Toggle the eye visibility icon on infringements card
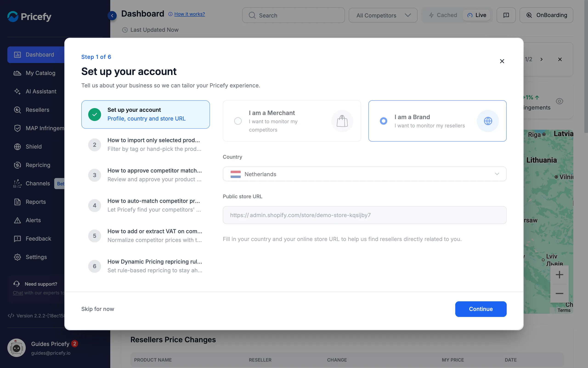This screenshot has width=588, height=368. click(559, 101)
